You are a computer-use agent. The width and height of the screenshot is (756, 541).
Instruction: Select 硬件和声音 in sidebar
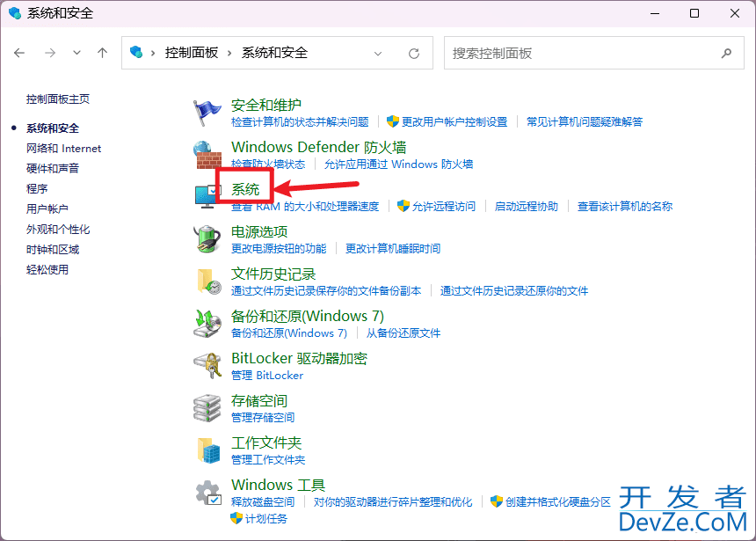[x=53, y=168]
